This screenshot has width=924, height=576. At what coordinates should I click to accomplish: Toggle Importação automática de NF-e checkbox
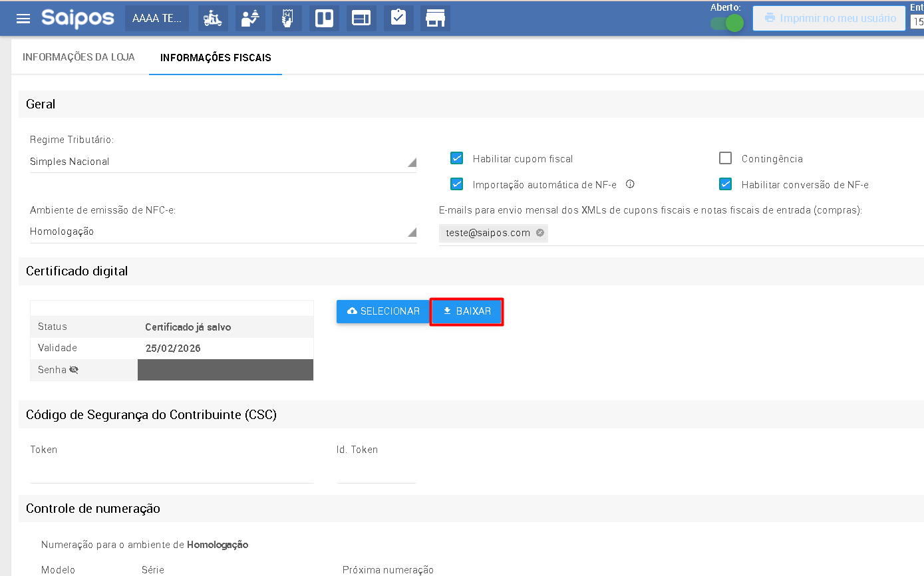point(456,184)
